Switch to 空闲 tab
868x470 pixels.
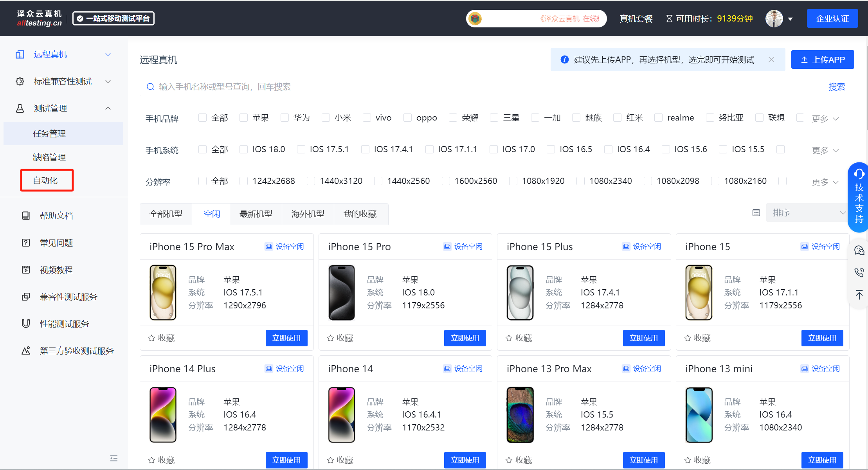tap(212, 214)
